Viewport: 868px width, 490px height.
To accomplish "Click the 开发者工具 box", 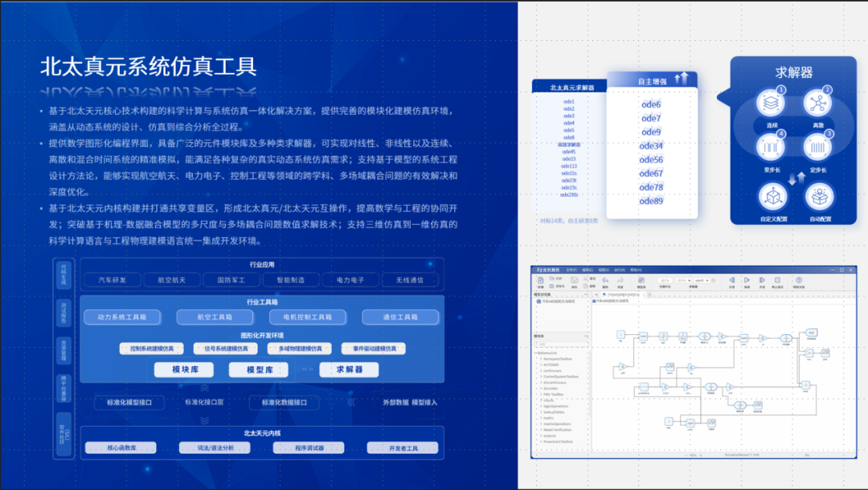I will click(403, 448).
